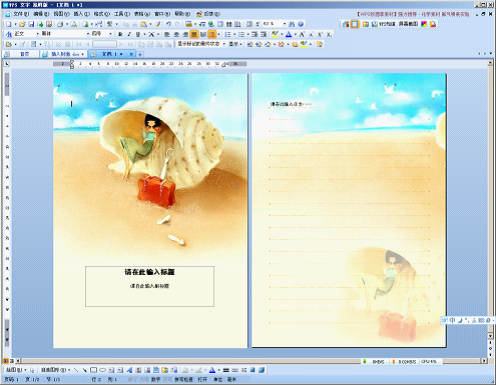Expand the font color dropdown arrow

coord(295,34)
